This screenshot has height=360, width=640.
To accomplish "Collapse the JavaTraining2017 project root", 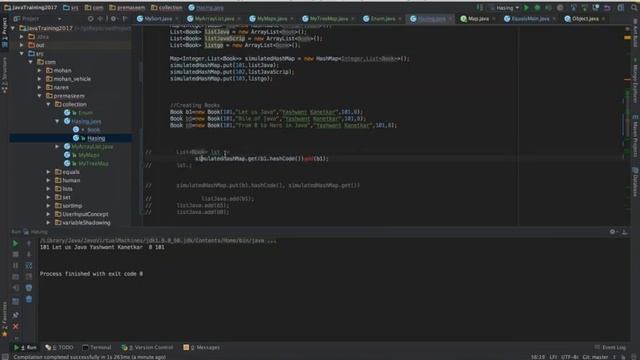I will click(13, 28).
